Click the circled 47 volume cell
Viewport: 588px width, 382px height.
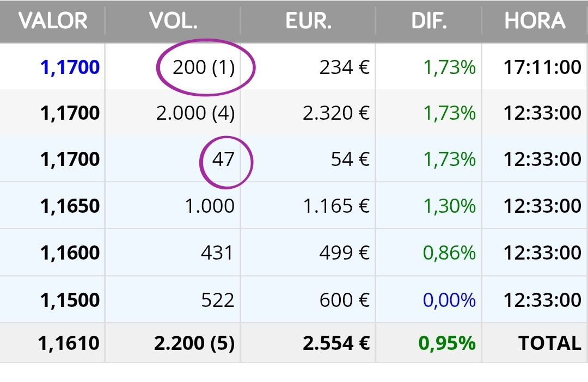[223, 159]
